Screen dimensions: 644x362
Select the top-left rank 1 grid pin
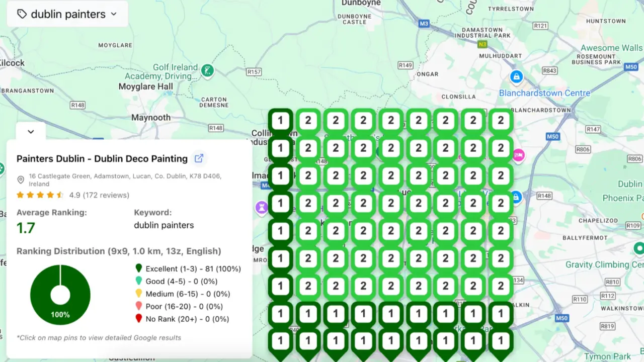[x=281, y=121]
